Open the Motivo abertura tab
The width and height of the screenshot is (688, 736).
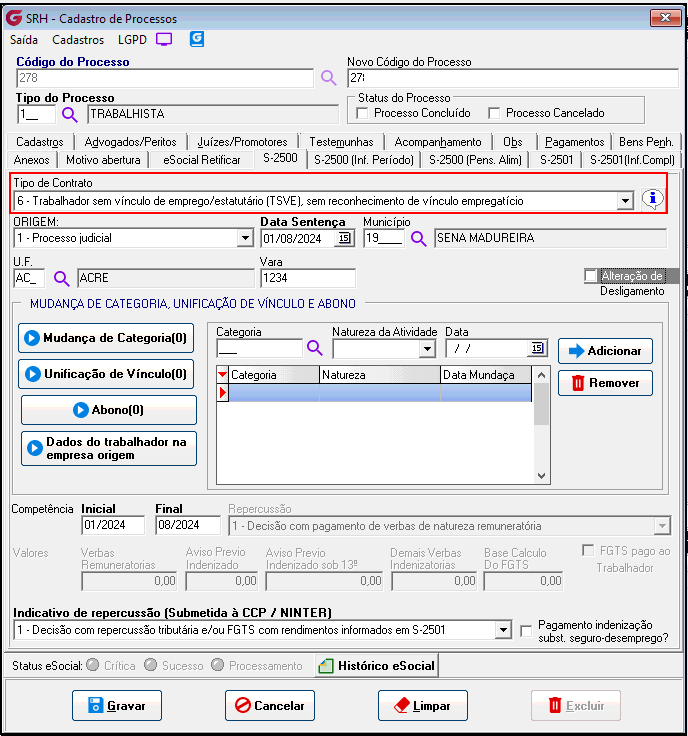click(103, 160)
